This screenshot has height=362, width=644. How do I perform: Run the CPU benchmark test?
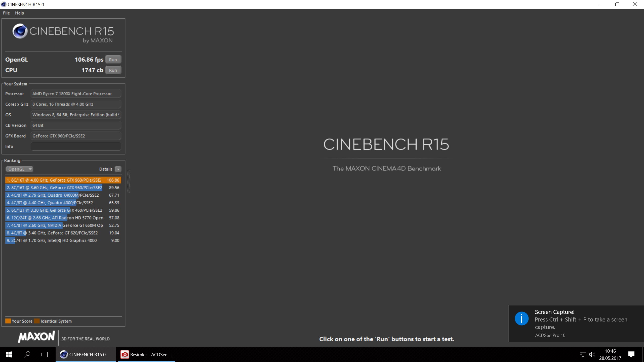[113, 70]
